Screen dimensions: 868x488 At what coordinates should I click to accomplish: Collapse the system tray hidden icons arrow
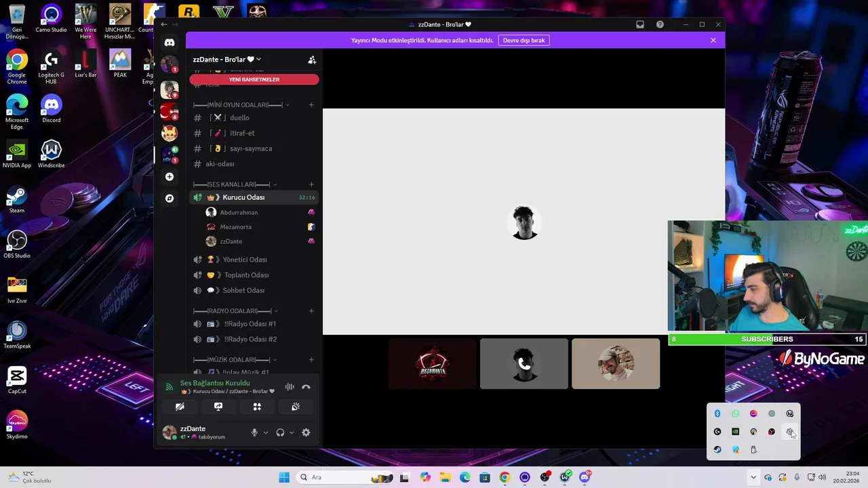[x=753, y=477]
